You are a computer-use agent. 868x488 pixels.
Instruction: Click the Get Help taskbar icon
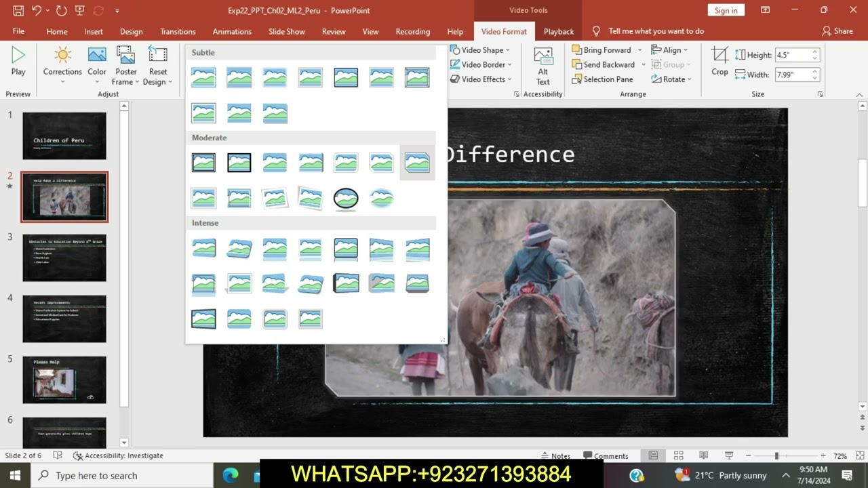[x=636, y=475]
